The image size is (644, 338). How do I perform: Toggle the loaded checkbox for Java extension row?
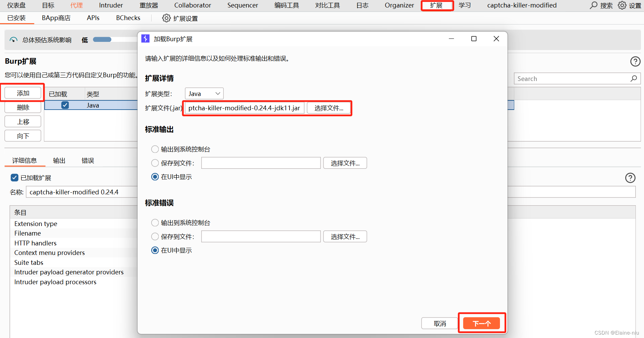click(x=65, y=105)
